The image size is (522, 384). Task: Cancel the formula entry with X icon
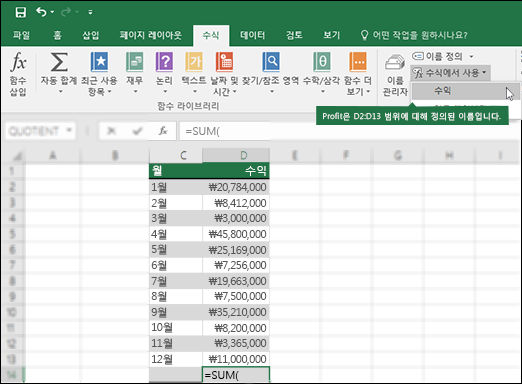(111, 131)
